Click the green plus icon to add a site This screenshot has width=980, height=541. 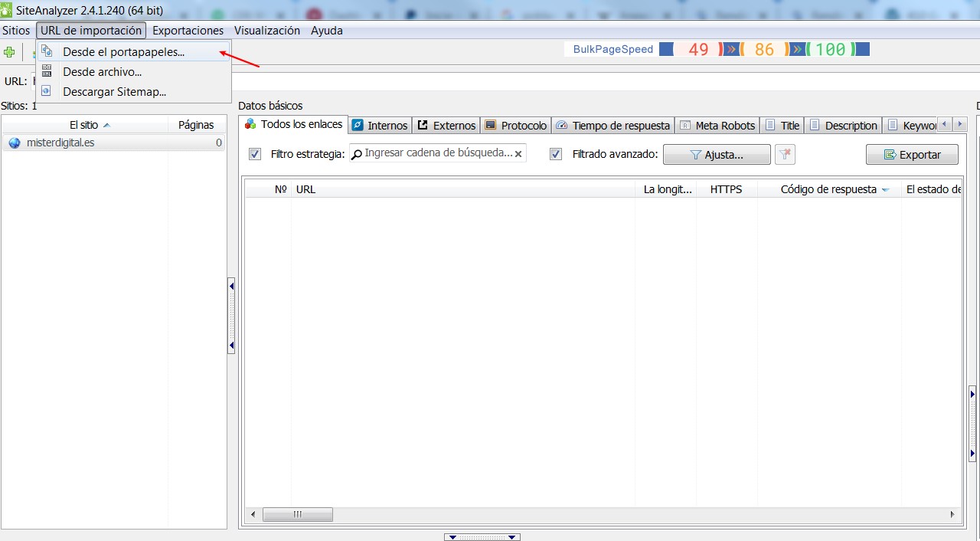point(8,51)
